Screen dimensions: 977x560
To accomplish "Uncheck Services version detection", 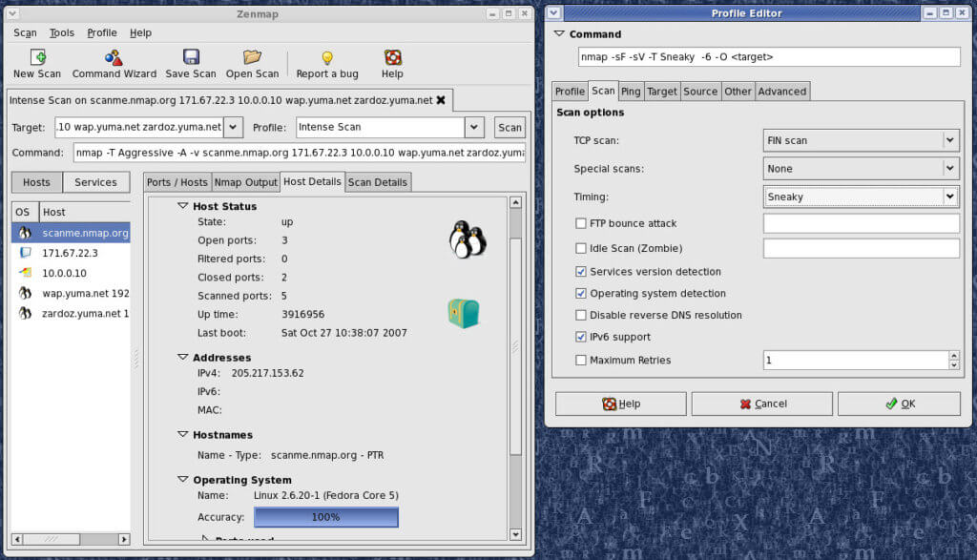I will pos(581,272).
